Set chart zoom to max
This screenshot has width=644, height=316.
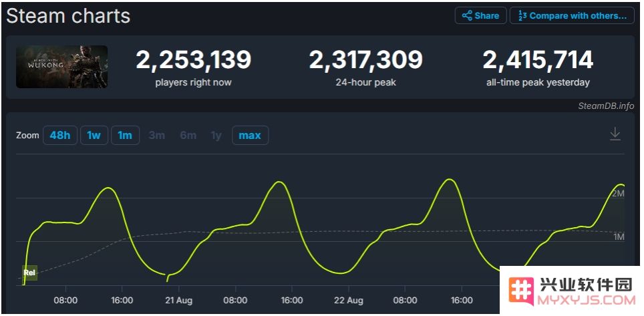(250, 135)
